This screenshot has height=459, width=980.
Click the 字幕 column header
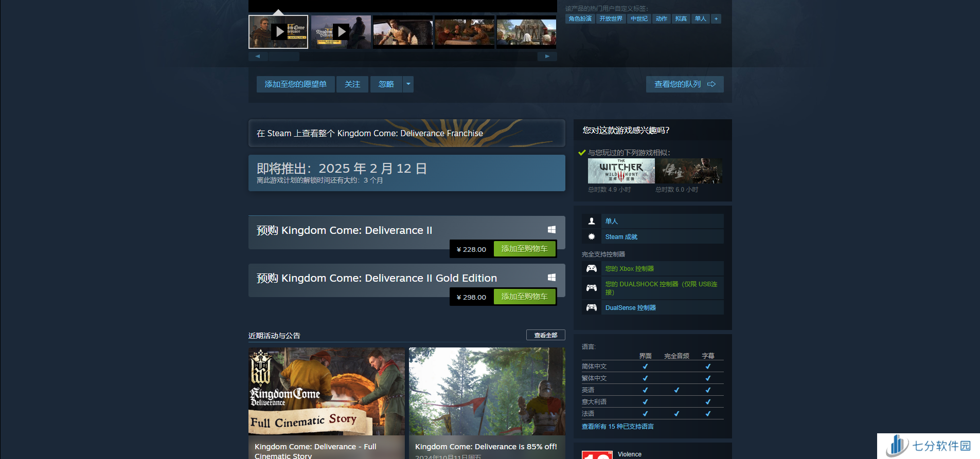pyautogui.click(x=708, y=356)
